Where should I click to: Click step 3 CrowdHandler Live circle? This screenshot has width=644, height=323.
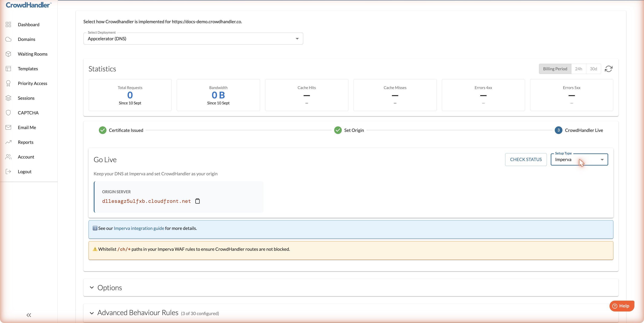559,130
